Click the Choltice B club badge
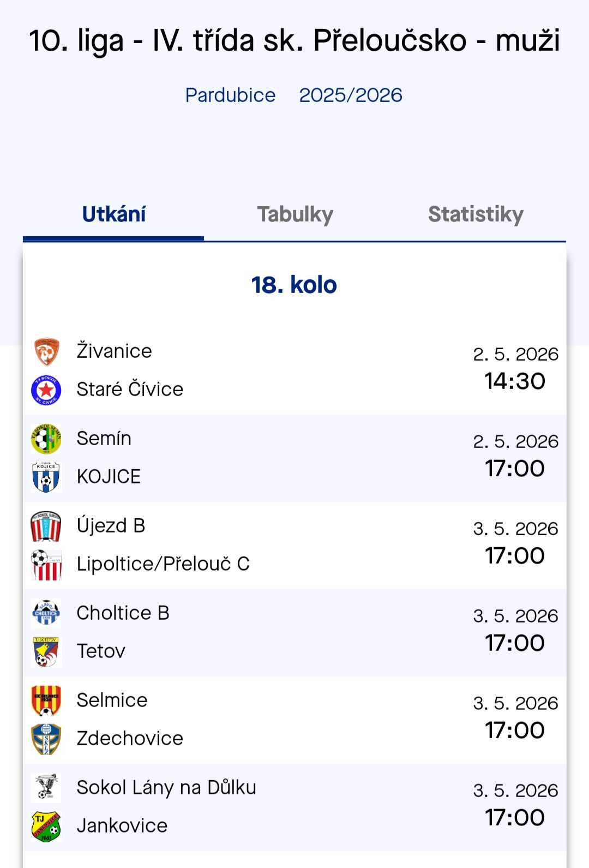Image resolution: width=589 pixels, height=868 pixels. point(46,614)
